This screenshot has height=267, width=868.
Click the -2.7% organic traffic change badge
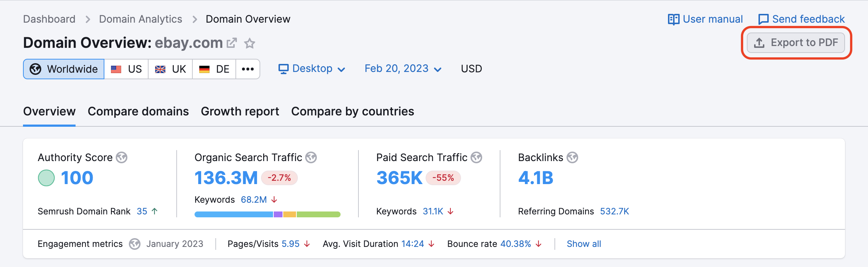pyautogui.click(x=279, y=178)
